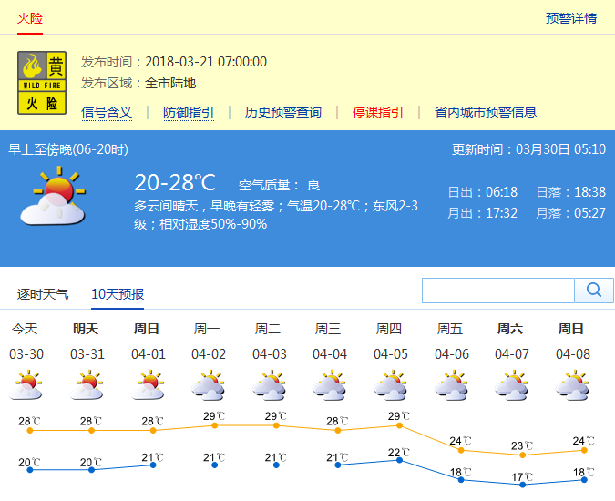Click the search magnifier button
The width and height of the screenshot is (615, 501).
pos(593,290)
